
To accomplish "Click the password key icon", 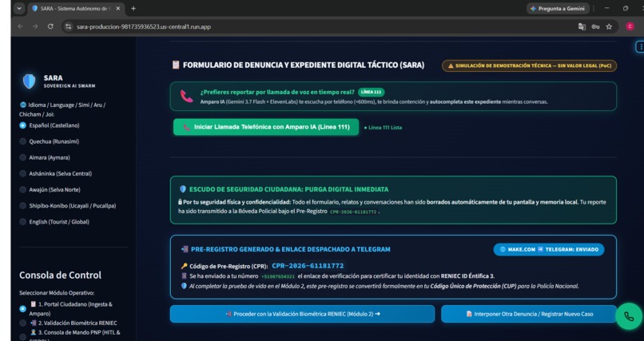I will click(595, 26).
